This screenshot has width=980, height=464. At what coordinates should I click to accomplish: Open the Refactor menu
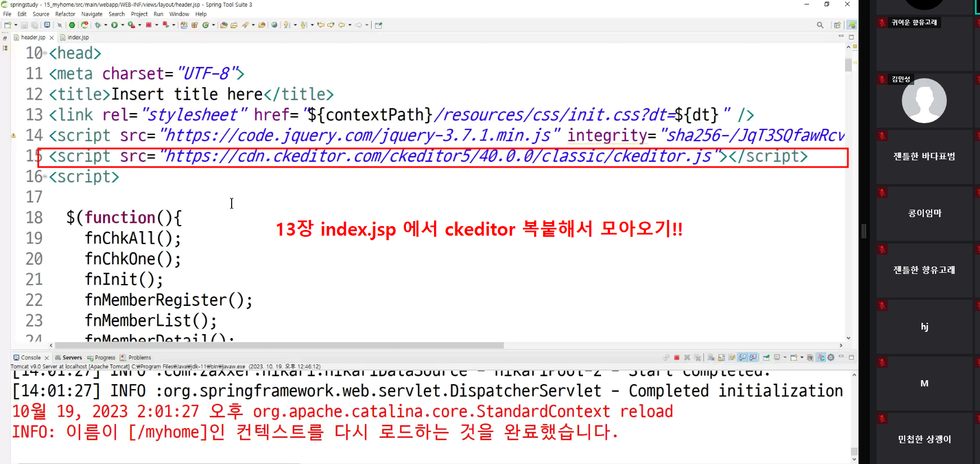[x=65, y=14]
